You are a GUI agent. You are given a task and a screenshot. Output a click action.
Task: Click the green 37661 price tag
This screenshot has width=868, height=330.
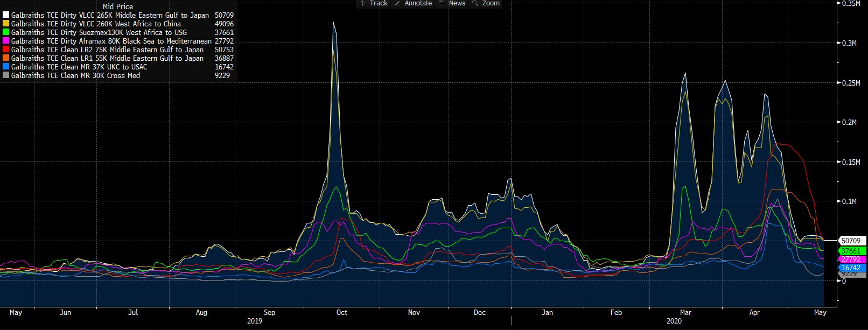[x=851, y=251]
